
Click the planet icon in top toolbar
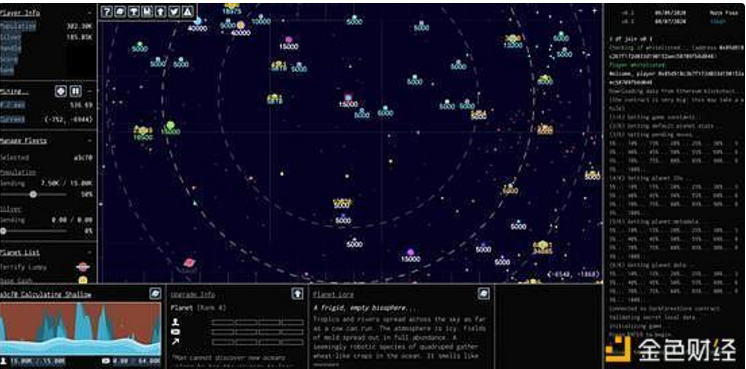[x=120, y=12]
